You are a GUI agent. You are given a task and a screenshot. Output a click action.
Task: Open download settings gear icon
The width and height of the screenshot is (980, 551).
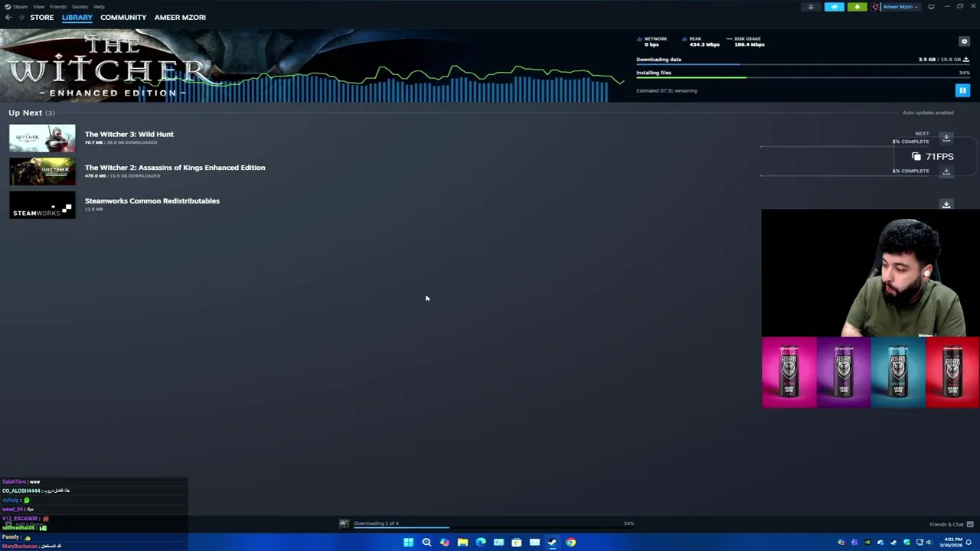pos(964,41)
